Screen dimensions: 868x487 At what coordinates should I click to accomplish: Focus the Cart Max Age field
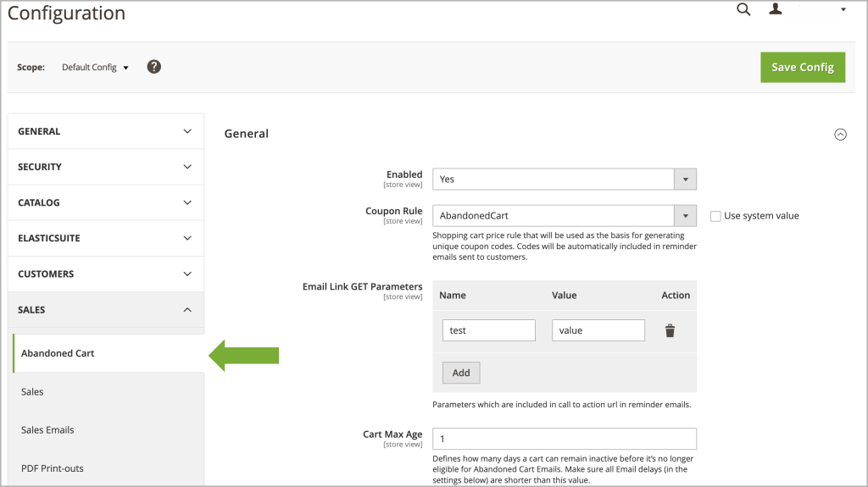[564, 439]
